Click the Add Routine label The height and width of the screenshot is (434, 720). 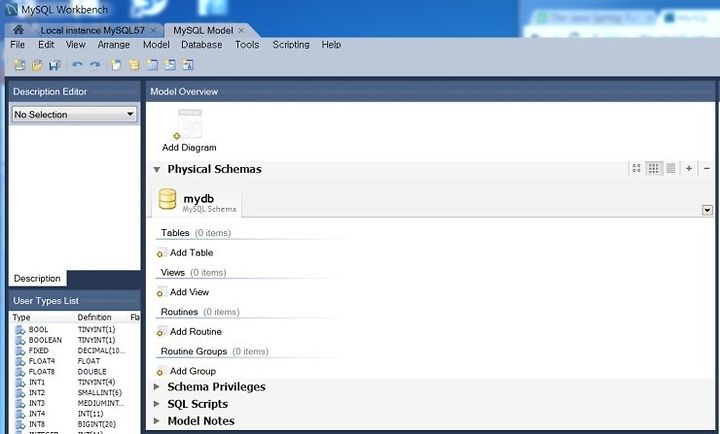(x=196, y=332)
